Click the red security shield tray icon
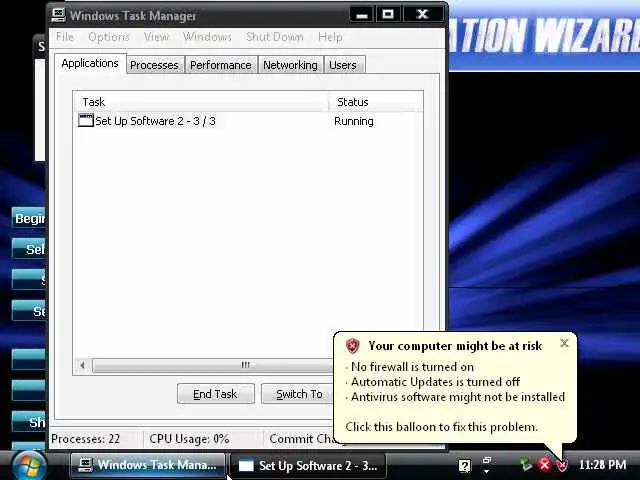Image resolution: width=640 pixels, height=480 pixels. click(562, 465)
